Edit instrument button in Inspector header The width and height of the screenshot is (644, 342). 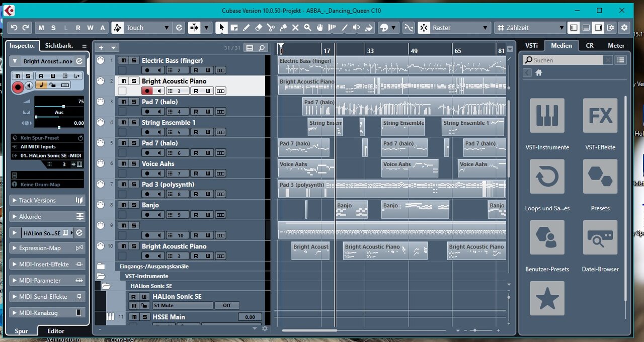[79, 61]
